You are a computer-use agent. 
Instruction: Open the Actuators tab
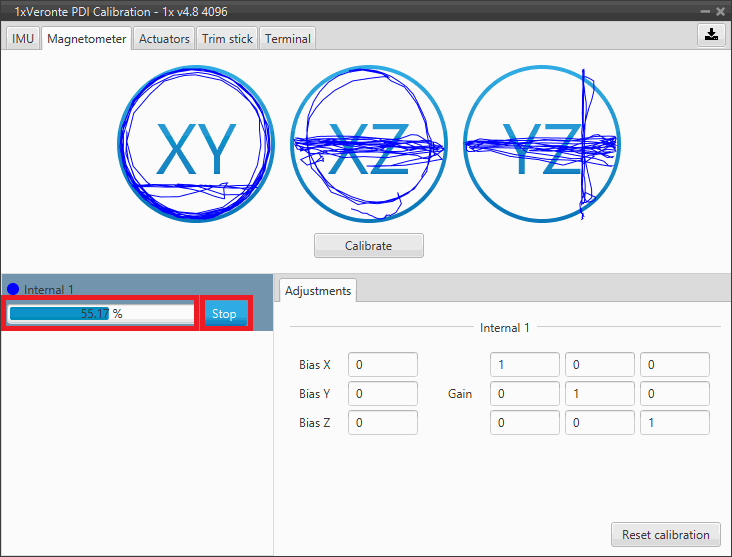coord(164,39)
